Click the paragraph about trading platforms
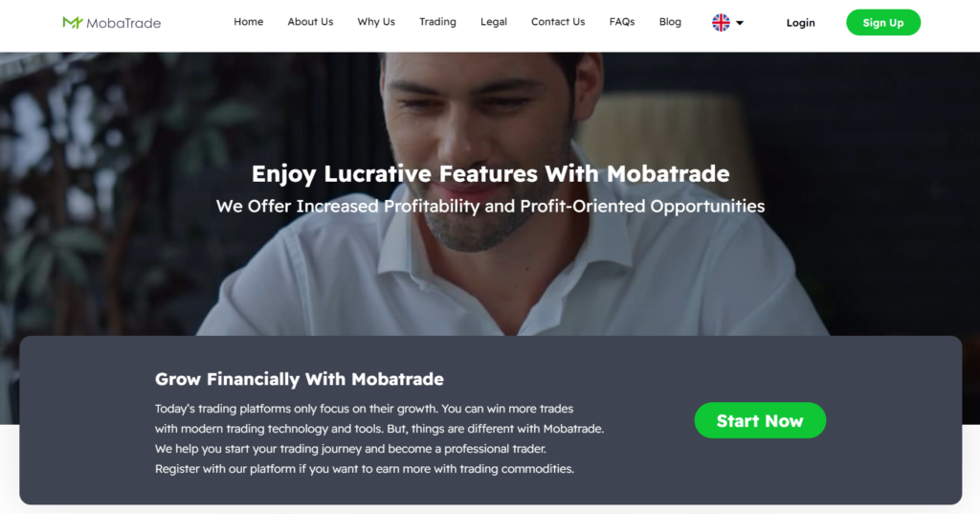The height and width of the screenshot is (514, 980). pyautogui.click(x=379, y=438)
